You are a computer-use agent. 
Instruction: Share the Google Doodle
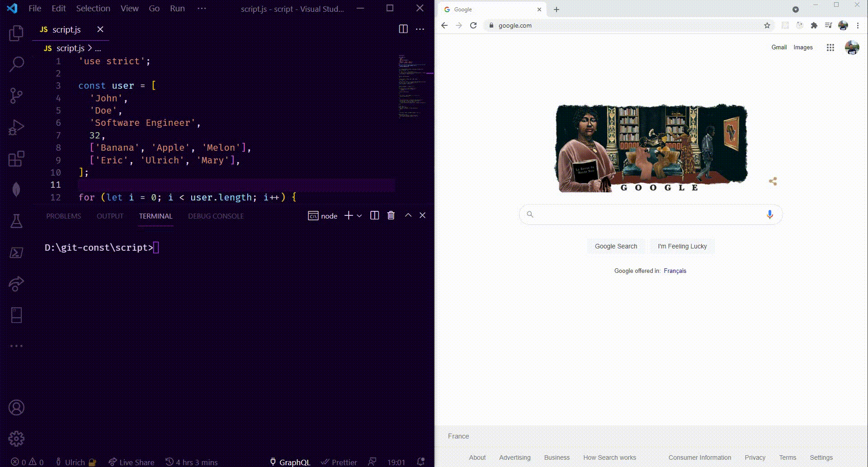click(773, 181)
